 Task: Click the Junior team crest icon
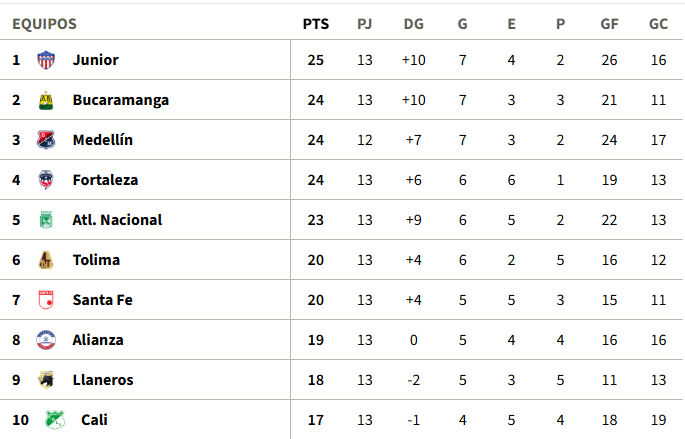tap(46, 60)
